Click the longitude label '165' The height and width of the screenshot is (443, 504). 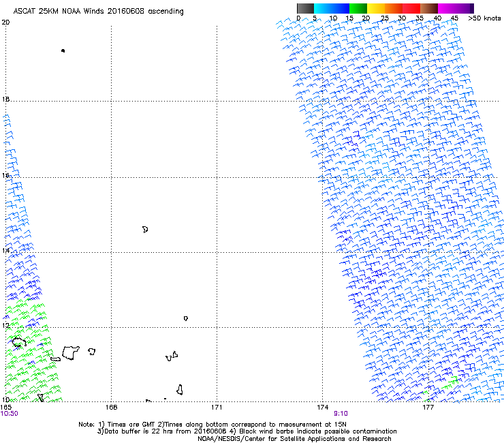(5, 408)
